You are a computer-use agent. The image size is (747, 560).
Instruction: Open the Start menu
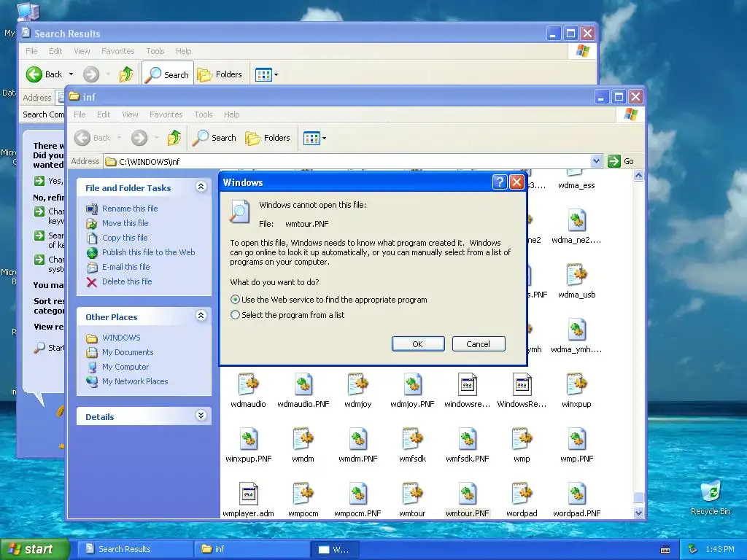(34, 549)
